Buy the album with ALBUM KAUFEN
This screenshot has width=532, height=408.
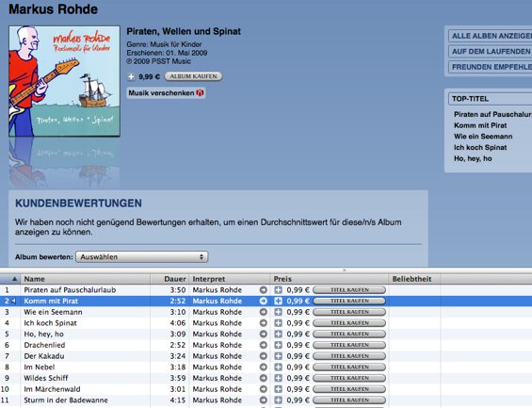[x=193, y=76]
